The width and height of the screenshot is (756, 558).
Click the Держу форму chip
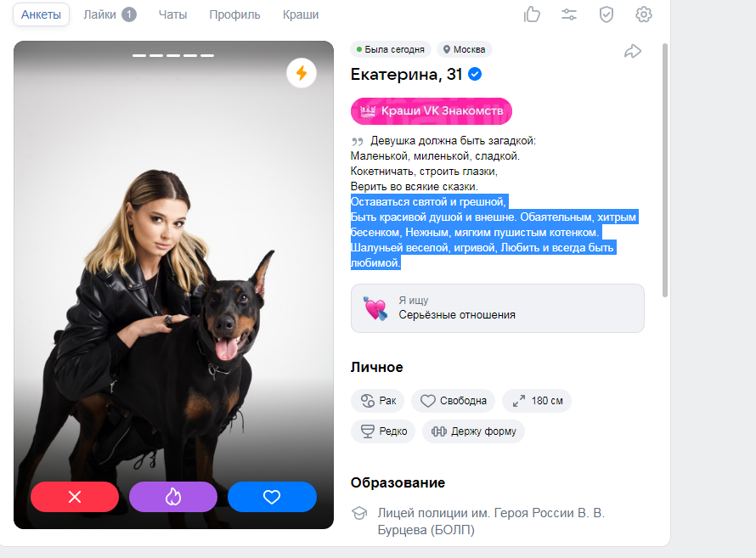(x=473, y=431)
